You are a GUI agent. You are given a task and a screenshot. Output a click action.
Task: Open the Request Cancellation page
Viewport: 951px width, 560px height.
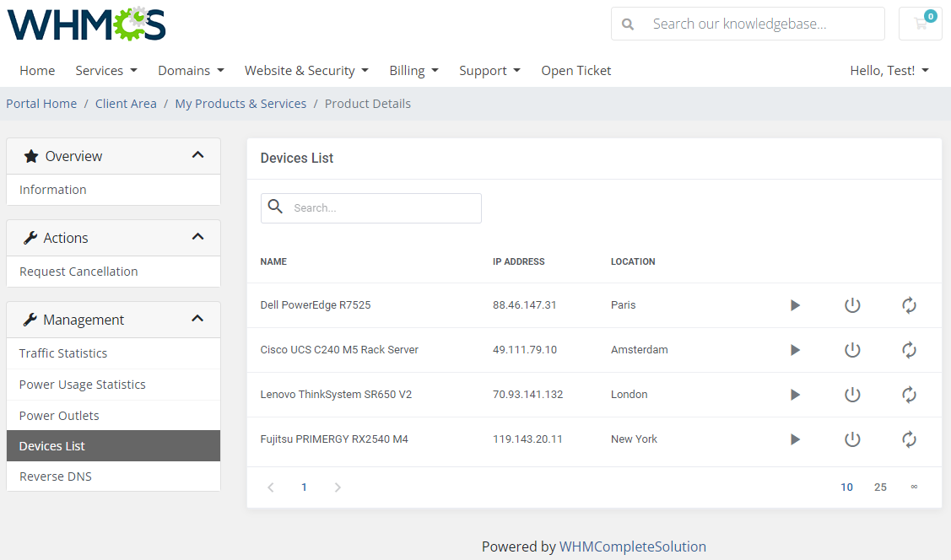(x=78, y=271)
